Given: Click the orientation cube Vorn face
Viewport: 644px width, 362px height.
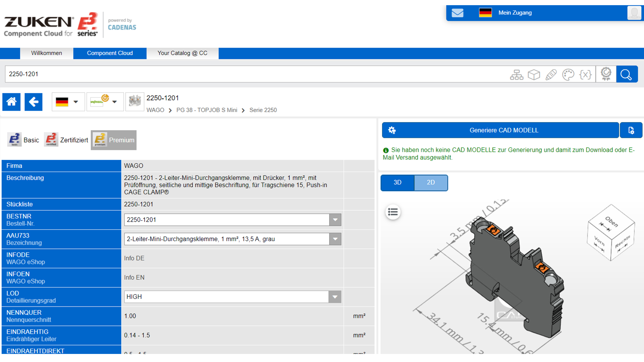Looking at the screenshot, I should [x=599, y=242].
